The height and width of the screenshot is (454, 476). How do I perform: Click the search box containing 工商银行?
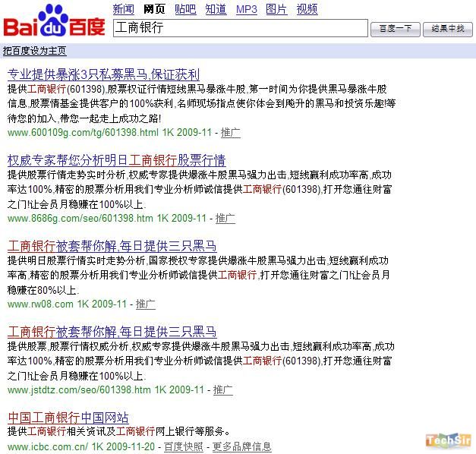[241, 28]
